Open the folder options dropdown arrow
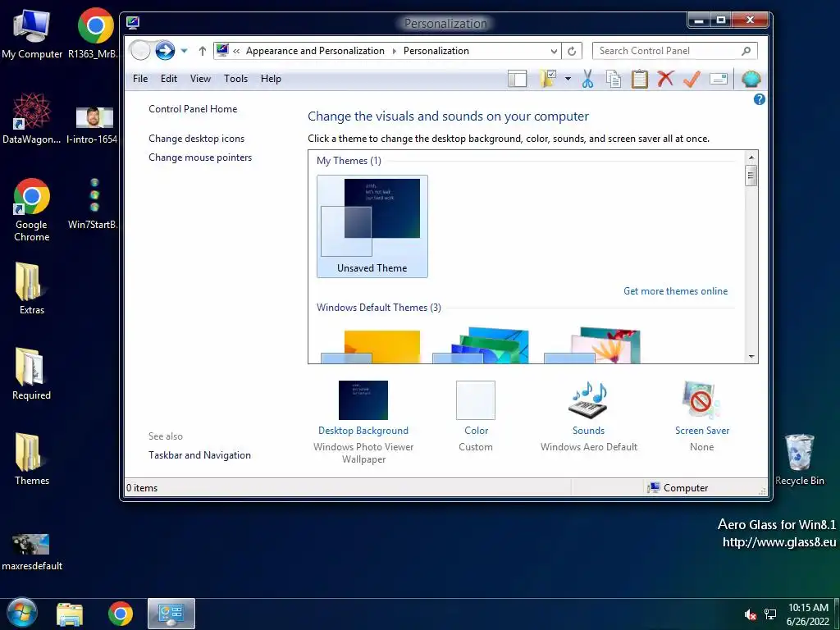 pos(568,80)
